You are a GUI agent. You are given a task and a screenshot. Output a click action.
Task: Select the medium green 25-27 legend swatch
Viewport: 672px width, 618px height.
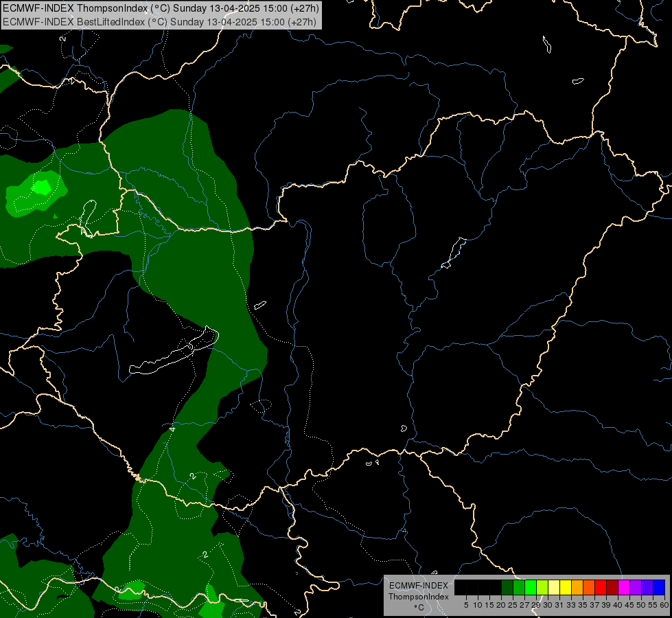[x=519, y=587]
